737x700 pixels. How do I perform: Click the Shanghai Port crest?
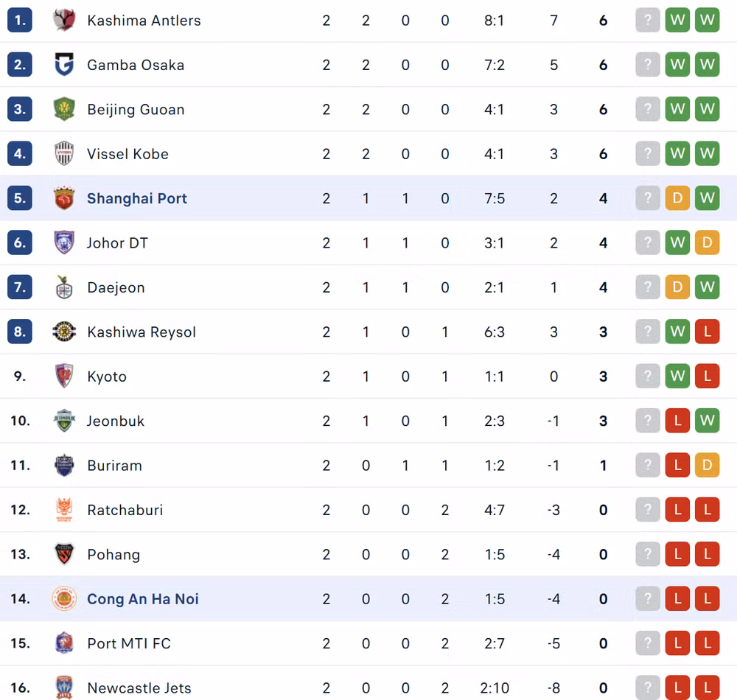click(x=64, y=198)
